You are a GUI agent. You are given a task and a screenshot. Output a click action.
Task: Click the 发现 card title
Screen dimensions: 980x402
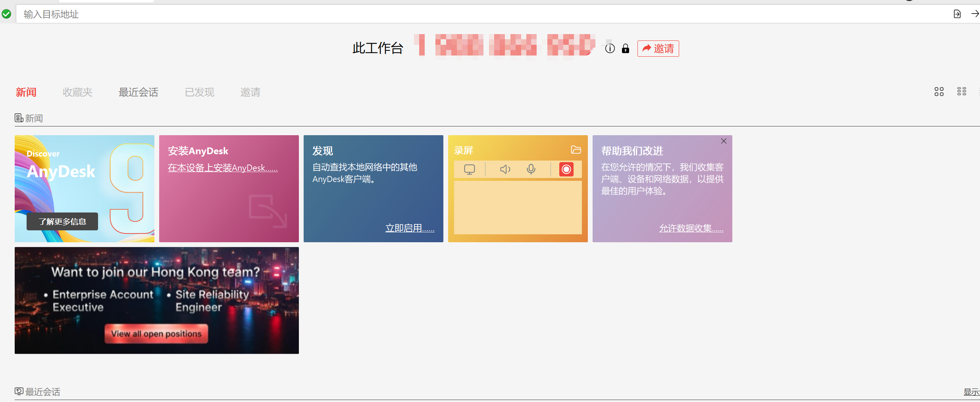point(323,151)
